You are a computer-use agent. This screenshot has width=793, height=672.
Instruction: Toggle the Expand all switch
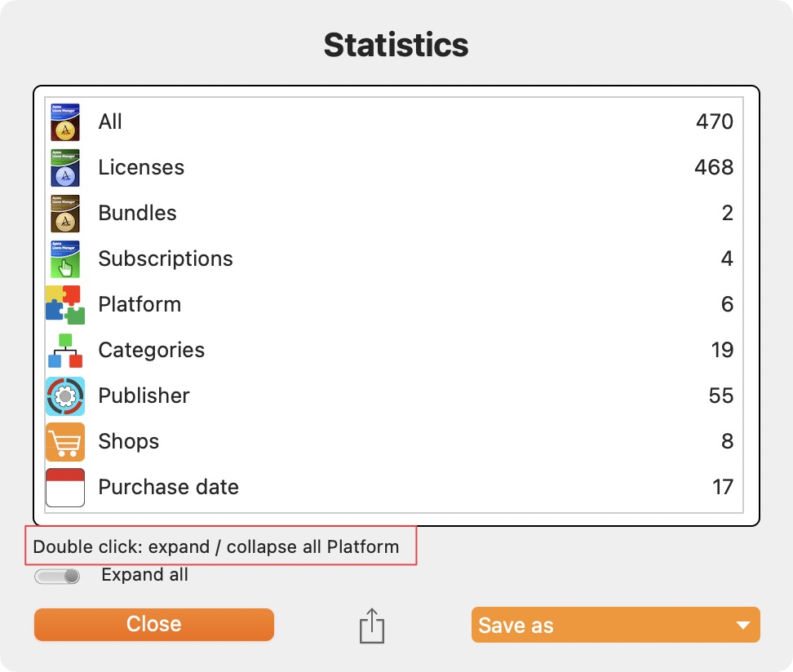(x=57, y=576)
